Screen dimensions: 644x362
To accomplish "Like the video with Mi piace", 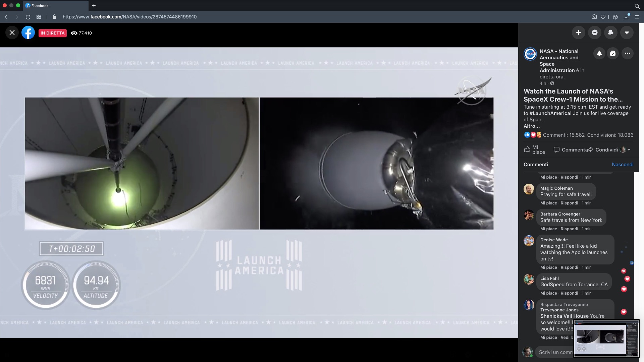I will point(535,149).
